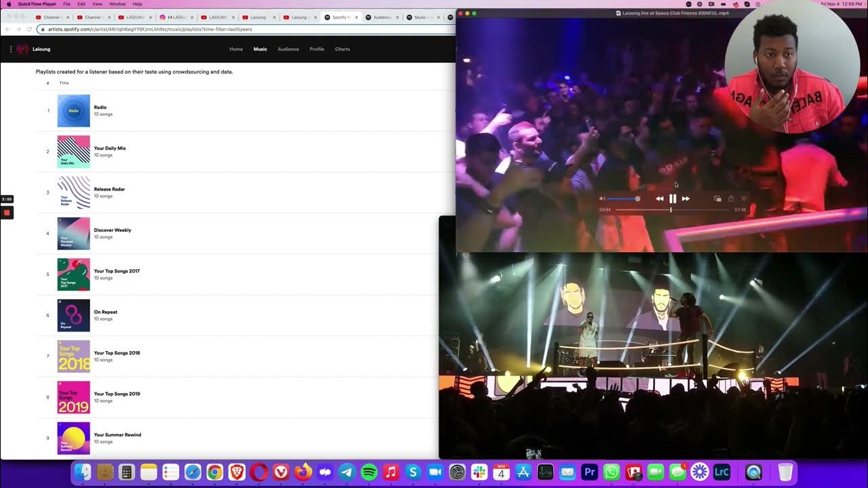Fast-forward the QuickTime video
This screenshot has height=488, width=868.
686,199
